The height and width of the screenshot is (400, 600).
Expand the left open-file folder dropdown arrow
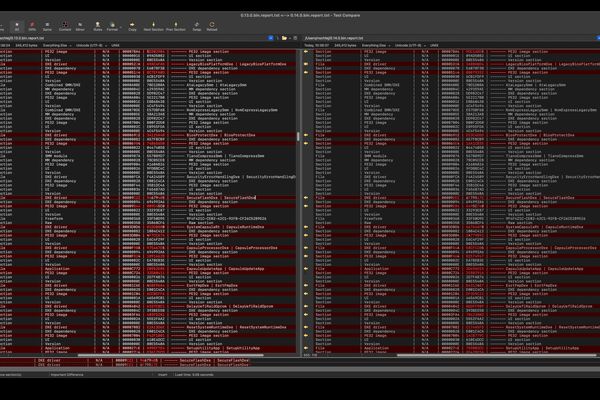pyautogui.click(x=290, y=38)
